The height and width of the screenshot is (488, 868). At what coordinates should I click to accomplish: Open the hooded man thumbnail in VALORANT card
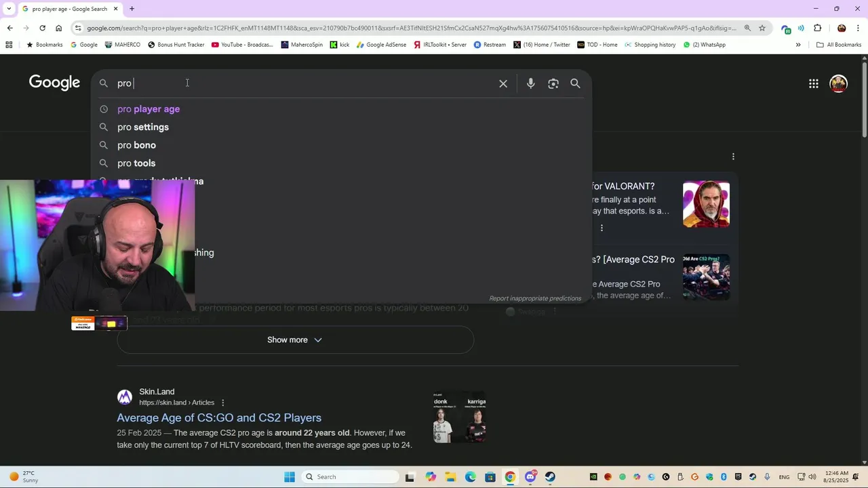(706, 204)
